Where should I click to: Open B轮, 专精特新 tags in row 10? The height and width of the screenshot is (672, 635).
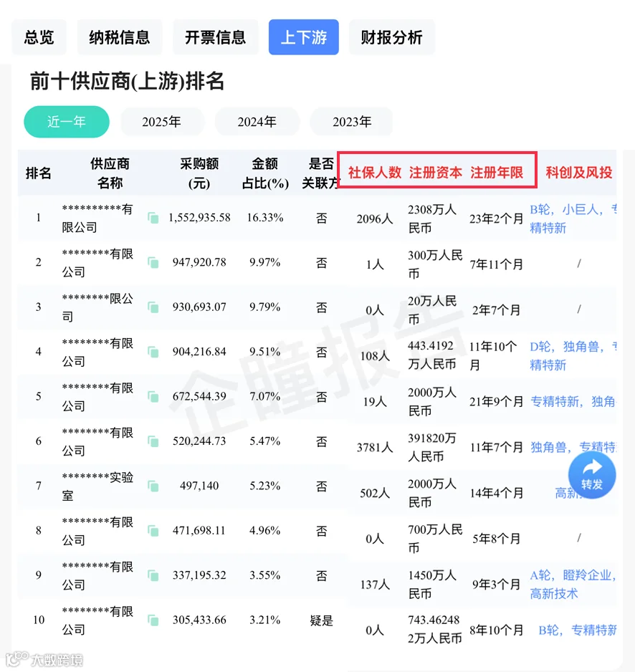(x=577, y=630)
